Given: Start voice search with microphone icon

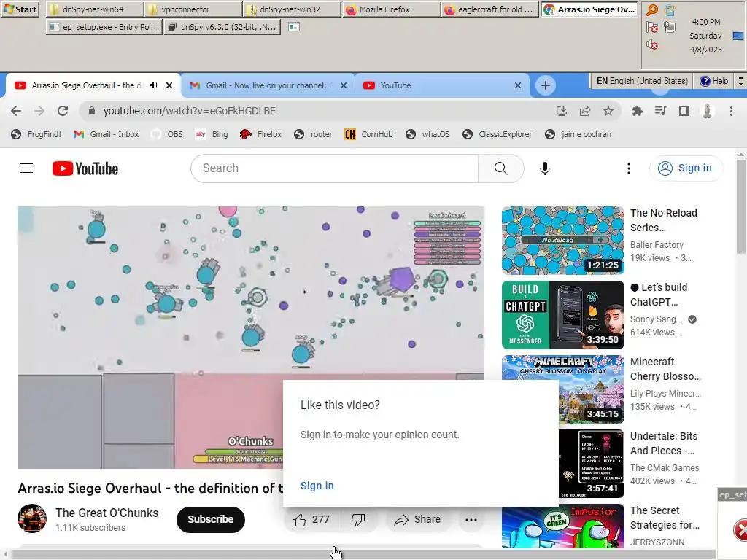Looking at the screenshot, I should point(544,168).
